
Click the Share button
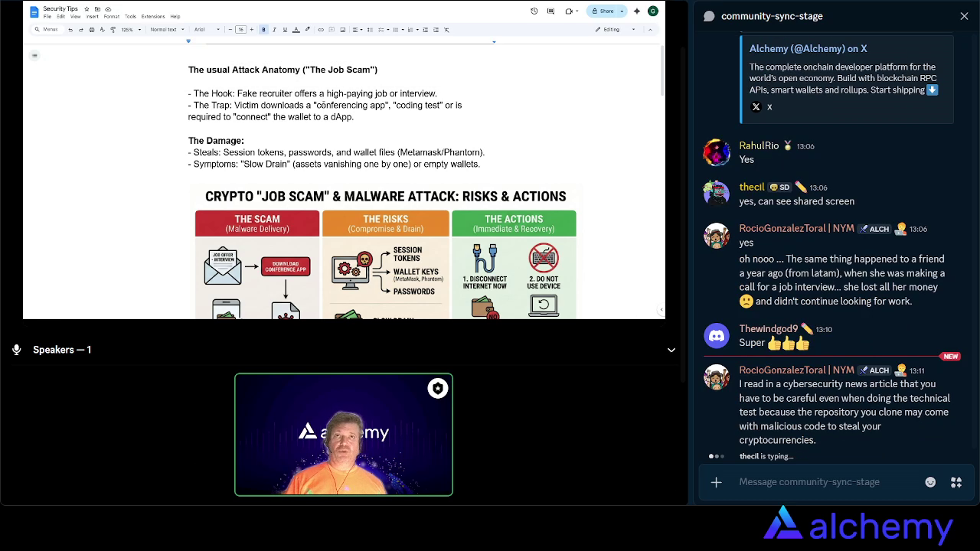click(605, 11)
